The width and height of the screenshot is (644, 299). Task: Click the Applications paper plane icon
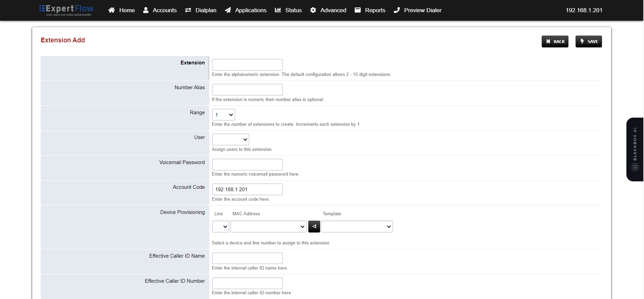pyautogui.click(x=228, y=10)
